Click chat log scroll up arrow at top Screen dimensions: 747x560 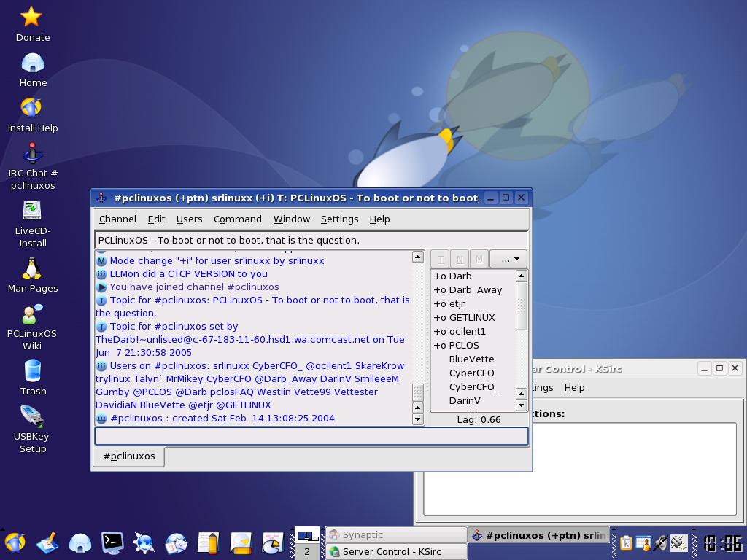pyautogui.click(x=418, y=257)
